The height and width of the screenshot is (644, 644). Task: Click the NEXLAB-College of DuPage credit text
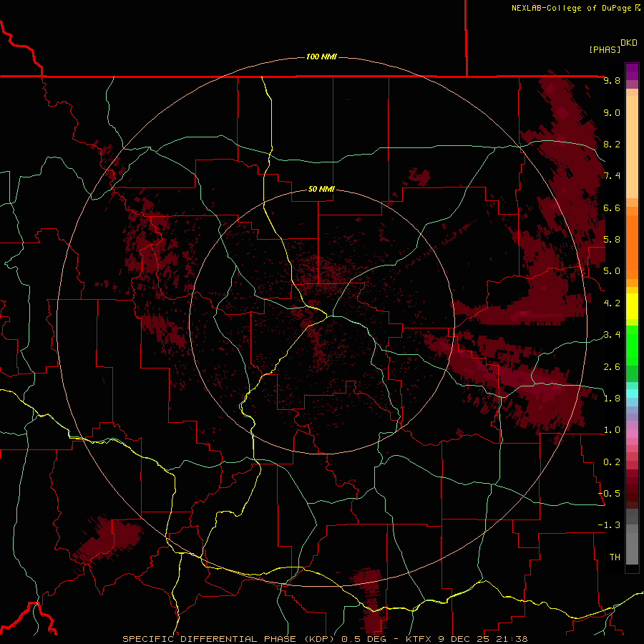(x=575, y=8)
